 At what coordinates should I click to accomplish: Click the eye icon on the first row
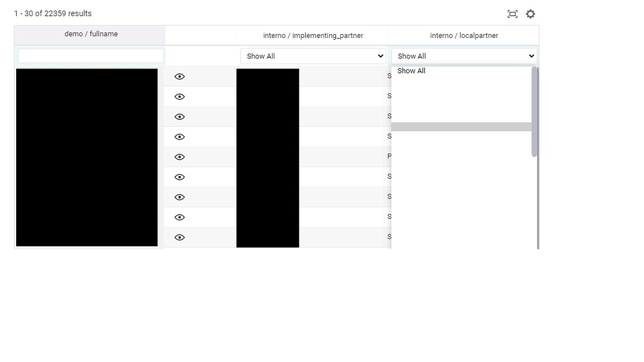click(x=180, y=77)
